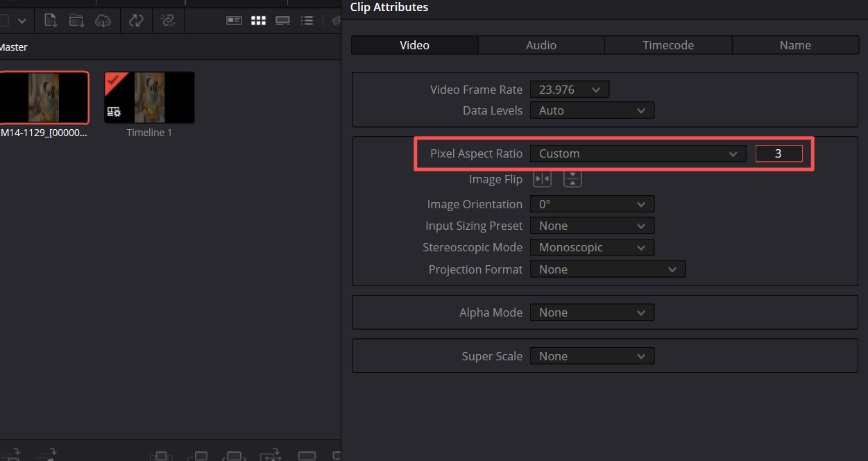Open the Super Scale dropdown

click(592, 356)
